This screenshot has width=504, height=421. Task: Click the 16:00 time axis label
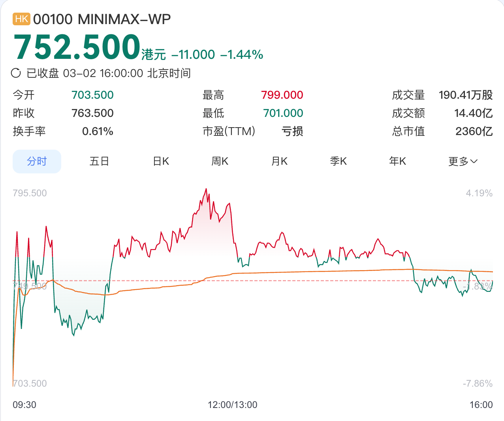coord(481,405)
